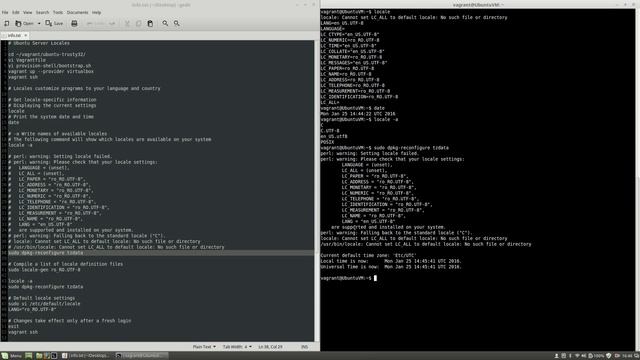Click the terminal window vertical scrollbar
The width and height of the screenshot is (640, 360).
638,180
